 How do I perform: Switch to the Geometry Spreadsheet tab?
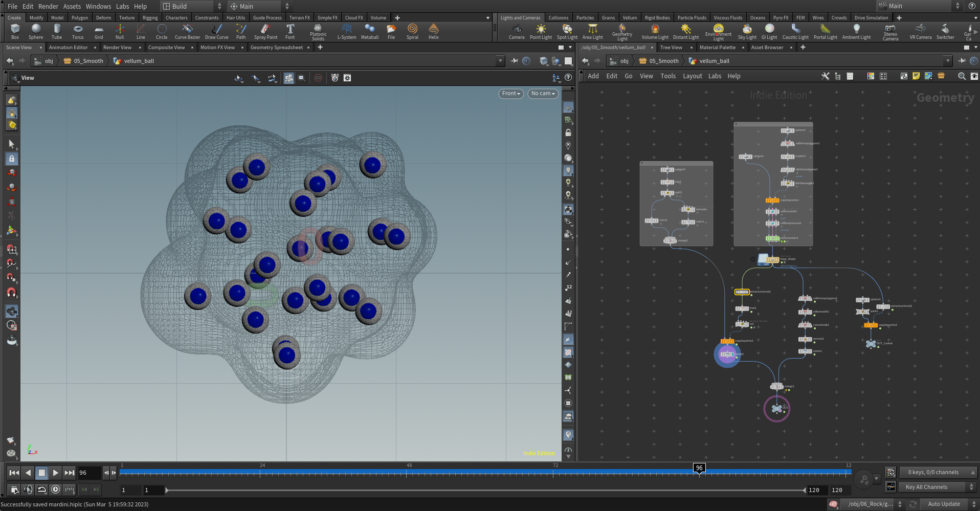pos(276,48)
